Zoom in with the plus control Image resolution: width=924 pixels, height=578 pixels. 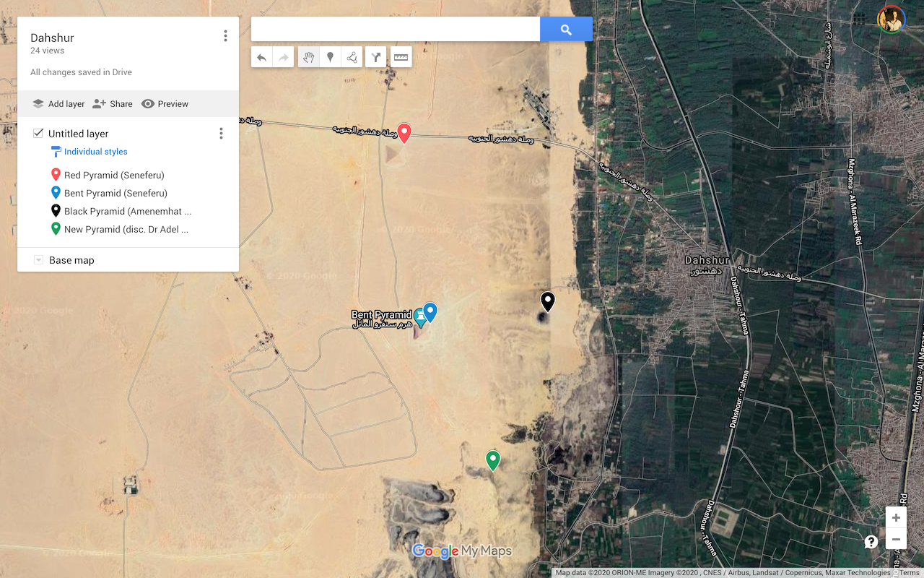pos(896,517)
